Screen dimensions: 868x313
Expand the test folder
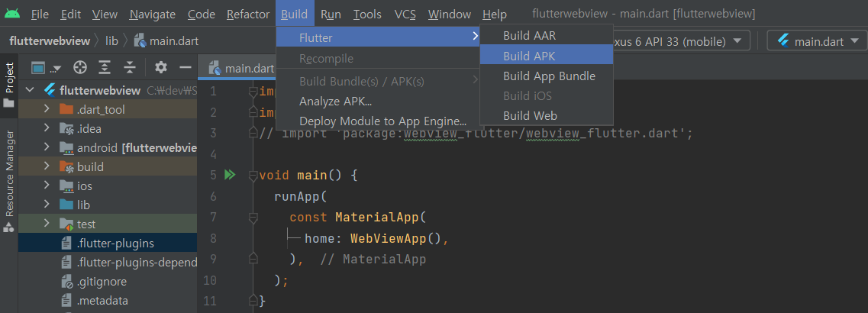47,224
